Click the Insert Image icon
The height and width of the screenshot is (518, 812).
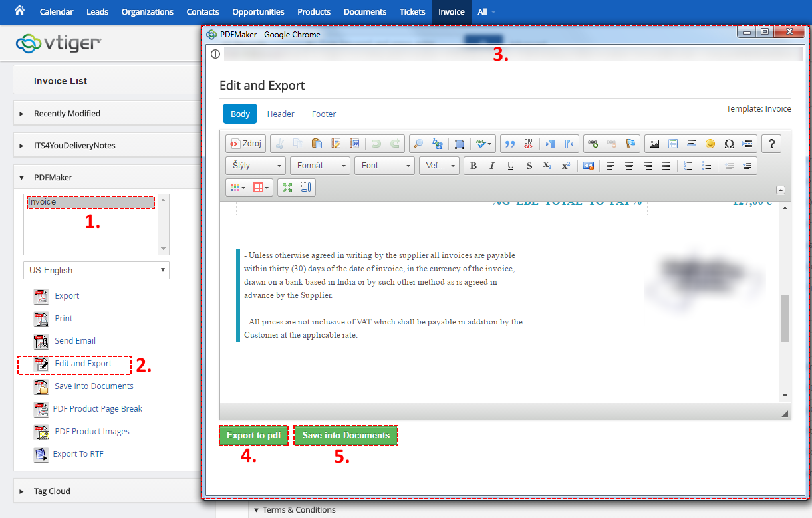[x=654, y=144]
